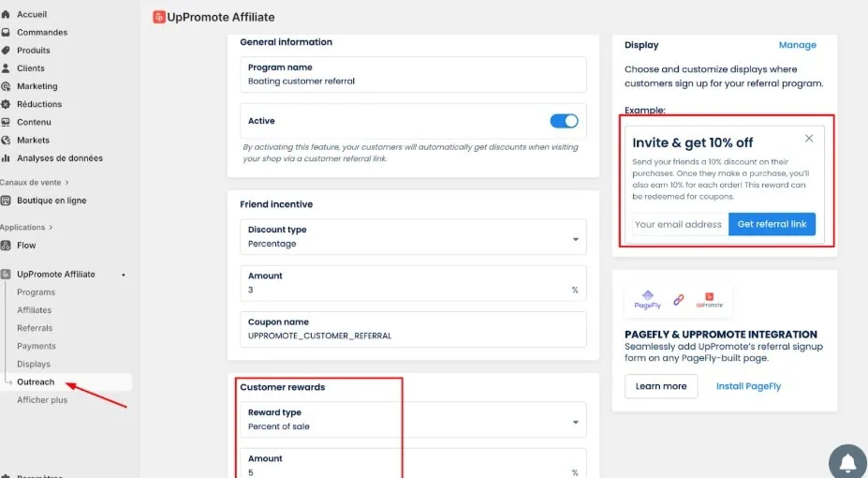Expand the Canaux de vente section
868x478 pixels.
click(x=35, y=182)
